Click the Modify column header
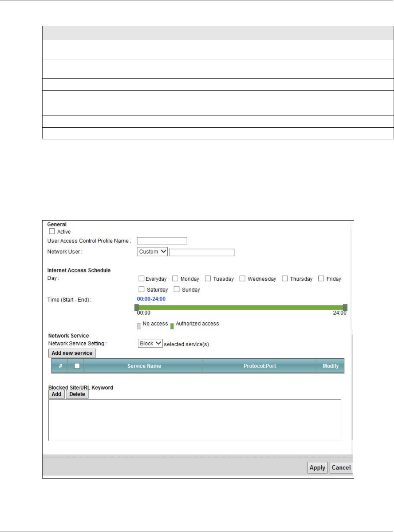The height and width of the screenshot is (532, 394). click(x=330, y=366)
